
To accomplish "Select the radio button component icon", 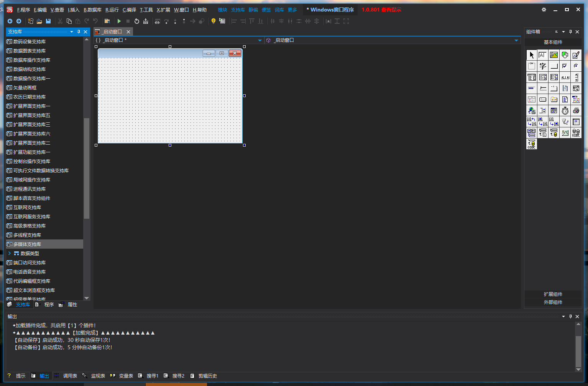I will click(576, 66).
